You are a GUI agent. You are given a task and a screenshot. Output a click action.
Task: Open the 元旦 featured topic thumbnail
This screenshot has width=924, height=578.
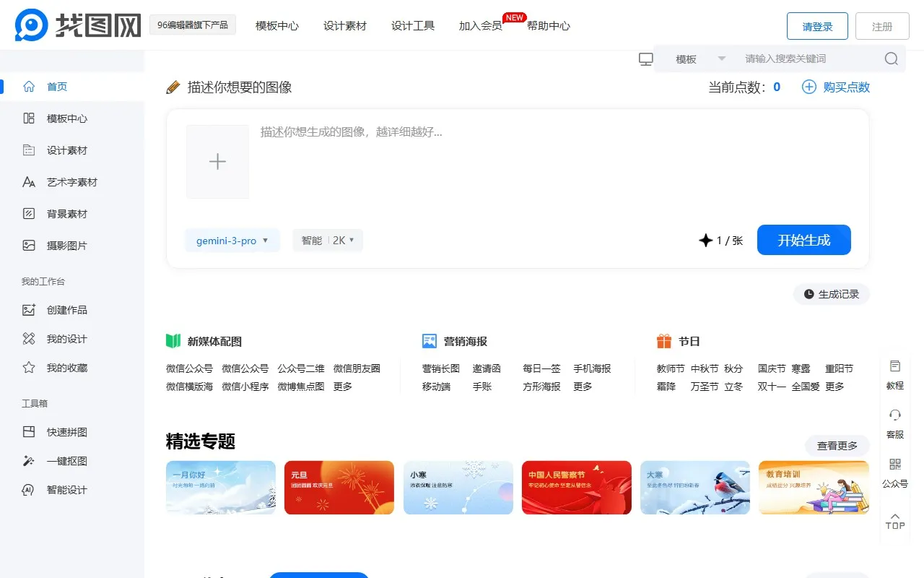[339, 488]
